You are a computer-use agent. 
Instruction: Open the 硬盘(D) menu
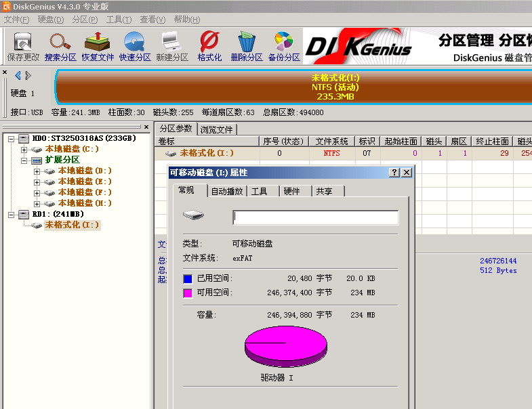(x=51, y=20)
